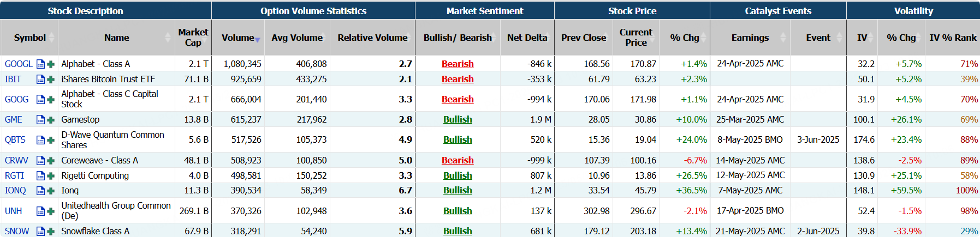
Task: Sort by the Net Delta column header
Action: [x=527, y=38]
